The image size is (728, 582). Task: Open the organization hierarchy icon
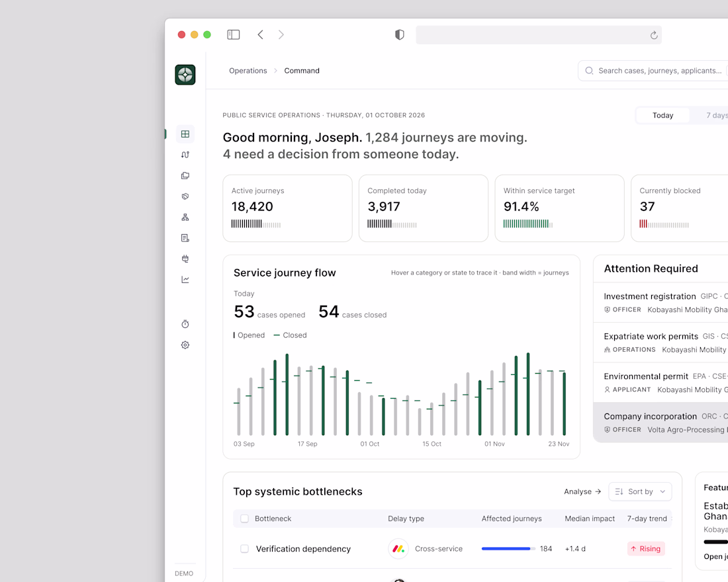[185, 217]
